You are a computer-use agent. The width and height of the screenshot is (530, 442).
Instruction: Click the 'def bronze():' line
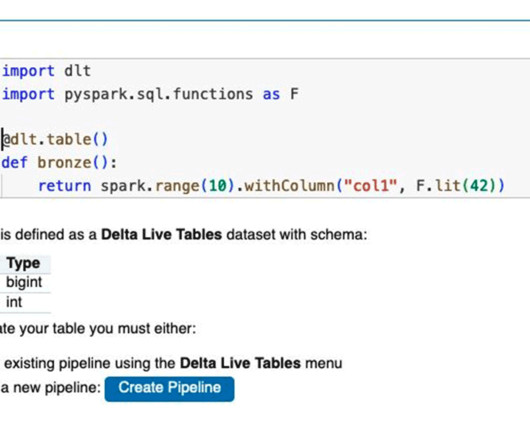click(59, 163)
